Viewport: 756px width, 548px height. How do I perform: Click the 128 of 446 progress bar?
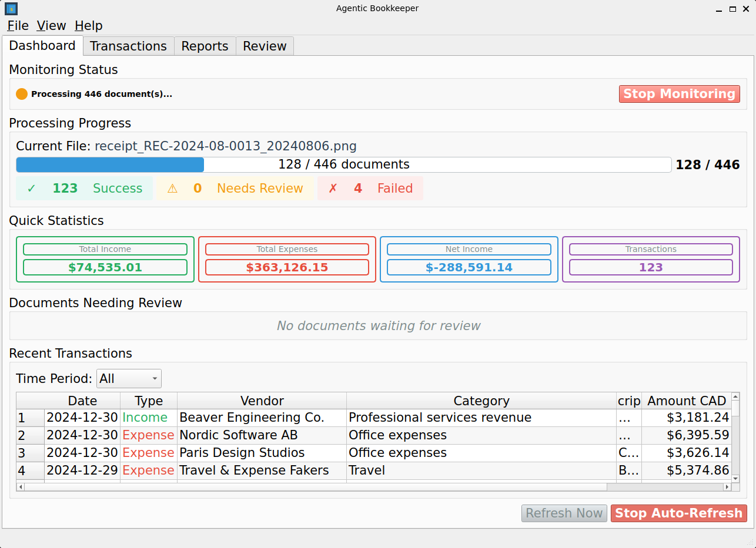344,164
